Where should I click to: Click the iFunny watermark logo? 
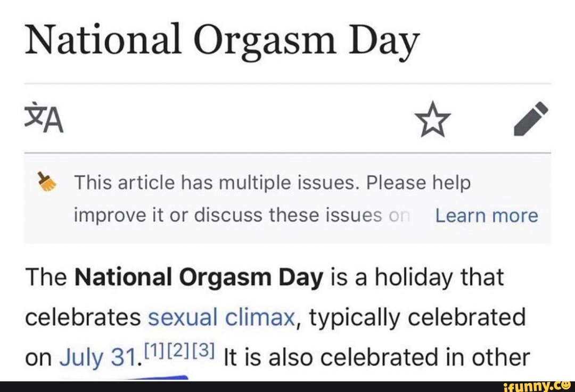(533, 385)
